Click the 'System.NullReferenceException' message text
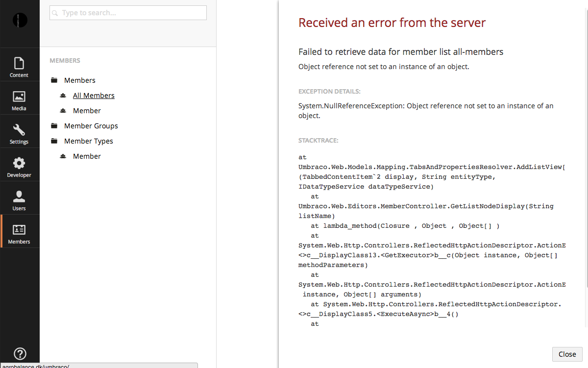588x368 pixels. 426,111
